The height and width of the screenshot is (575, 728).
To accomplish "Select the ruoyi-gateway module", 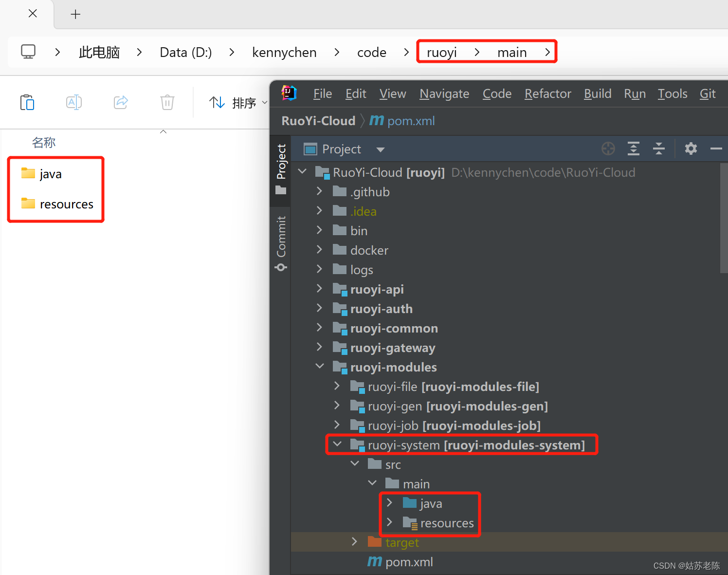I will [393, 348].
